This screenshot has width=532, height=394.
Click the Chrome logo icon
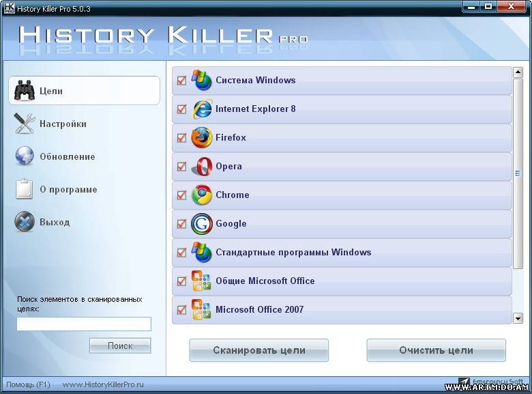click(x=201, y=195)
